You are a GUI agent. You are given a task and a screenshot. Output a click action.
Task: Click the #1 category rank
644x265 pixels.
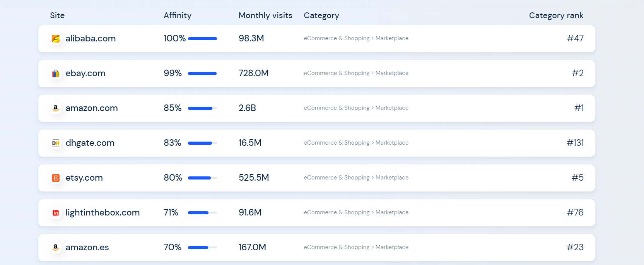click(x=579, y=108)
